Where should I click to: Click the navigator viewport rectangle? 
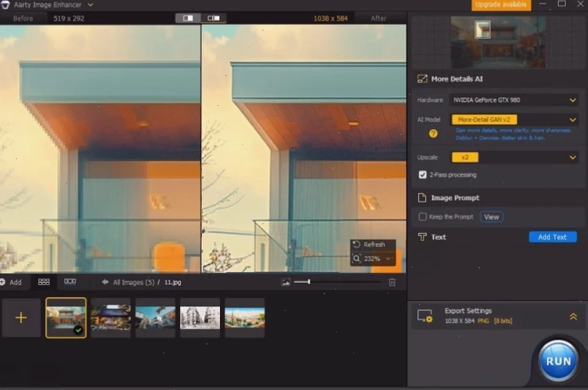(x=482, y=30)
